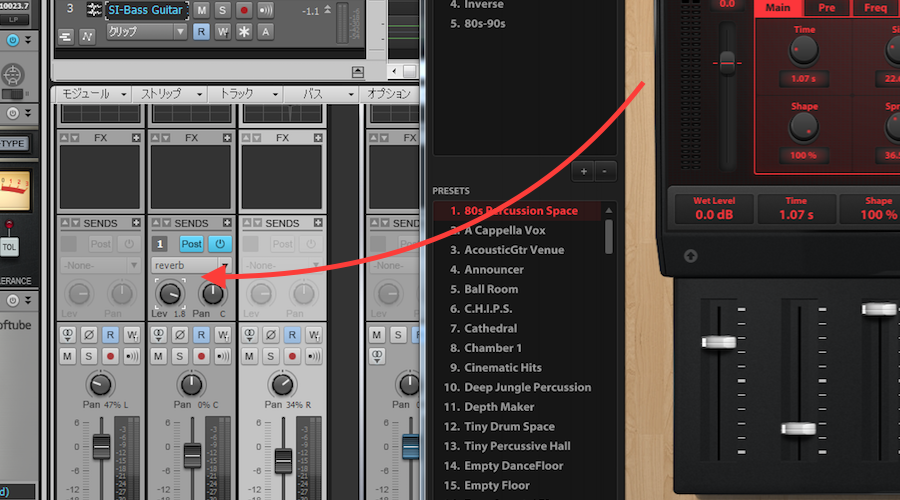Add a send on the third mixer strip

318,223
